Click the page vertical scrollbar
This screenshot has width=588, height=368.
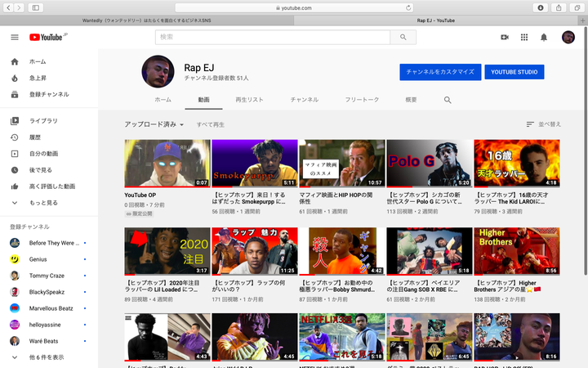[586, 150]
